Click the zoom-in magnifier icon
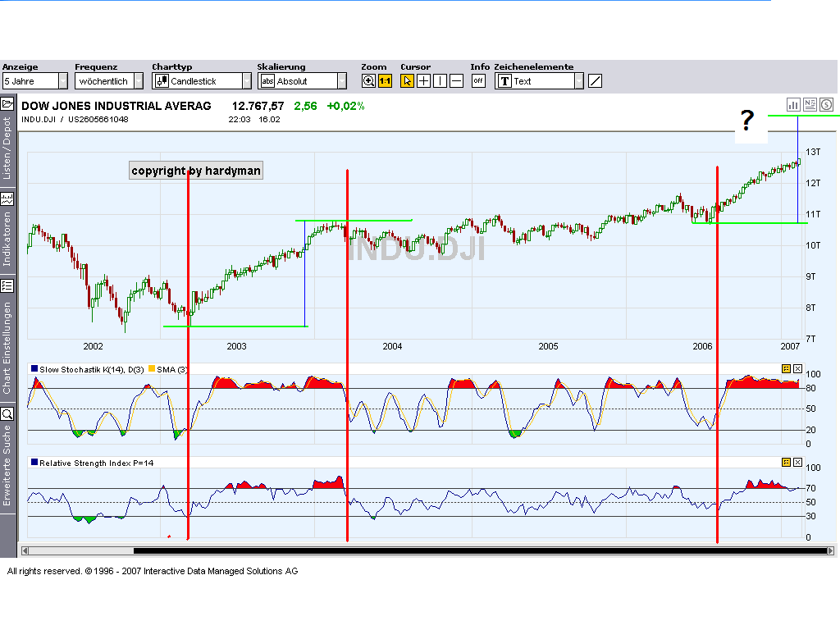 [x=368, y=81]
